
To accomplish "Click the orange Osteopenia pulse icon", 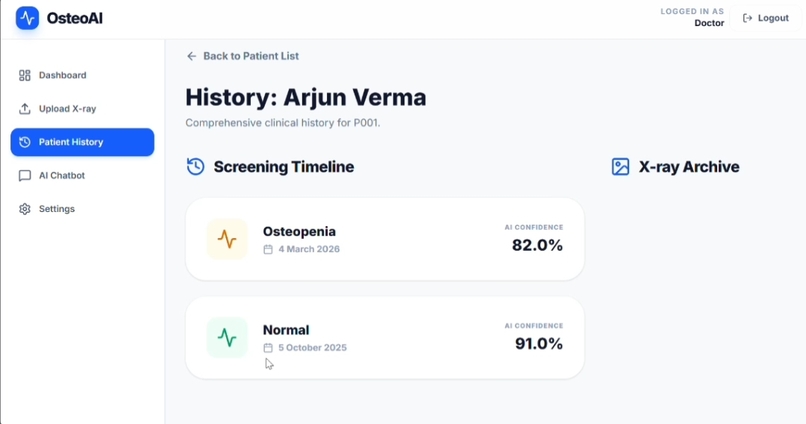I will pyautogui.click(x=227, y=239).
